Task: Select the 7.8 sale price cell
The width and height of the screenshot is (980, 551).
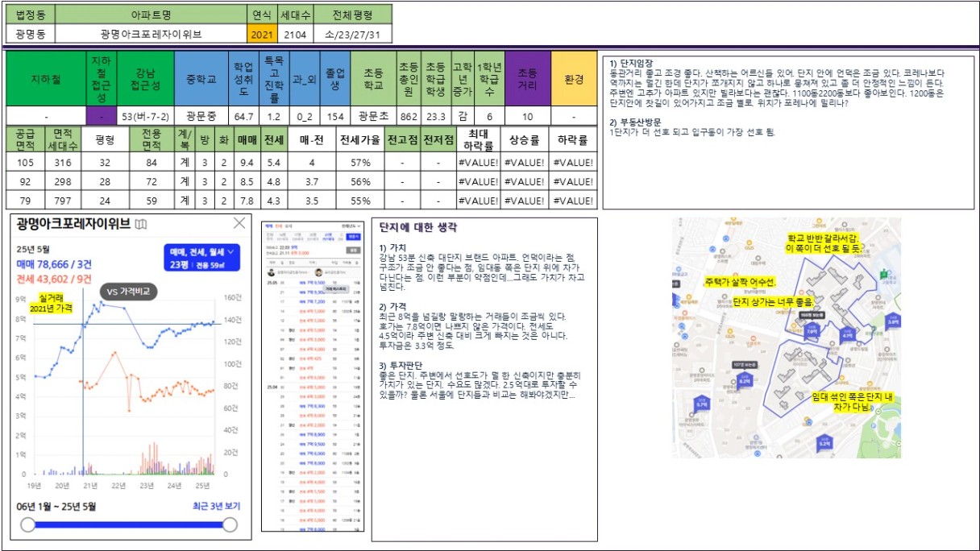Action: (247, 200)
